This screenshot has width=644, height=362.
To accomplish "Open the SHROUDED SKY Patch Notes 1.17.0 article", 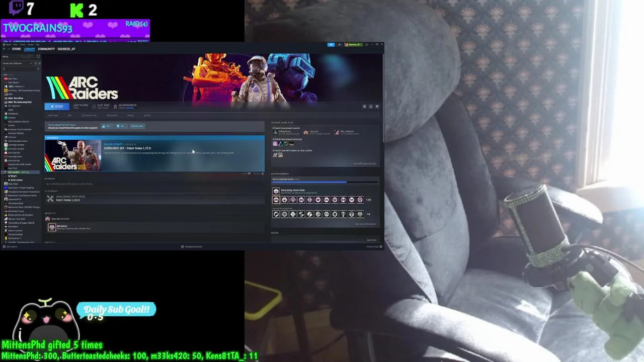I will pos(127,148).
